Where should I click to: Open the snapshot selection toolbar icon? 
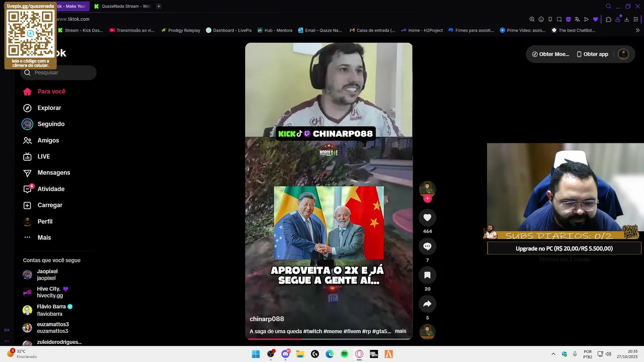click(x=559, y=19)
